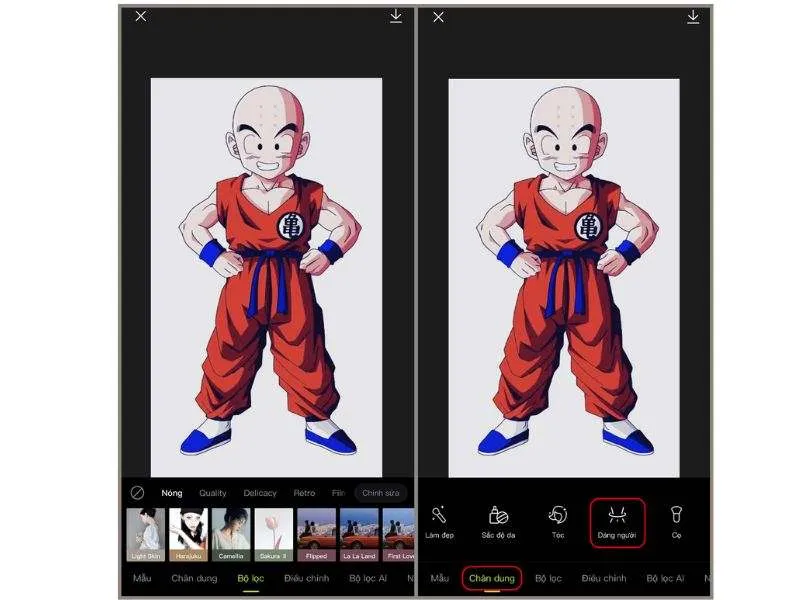Apply the Sakura 3 filter thumbnail
Viewport: 800px width, 600px height.
(273, 534)
